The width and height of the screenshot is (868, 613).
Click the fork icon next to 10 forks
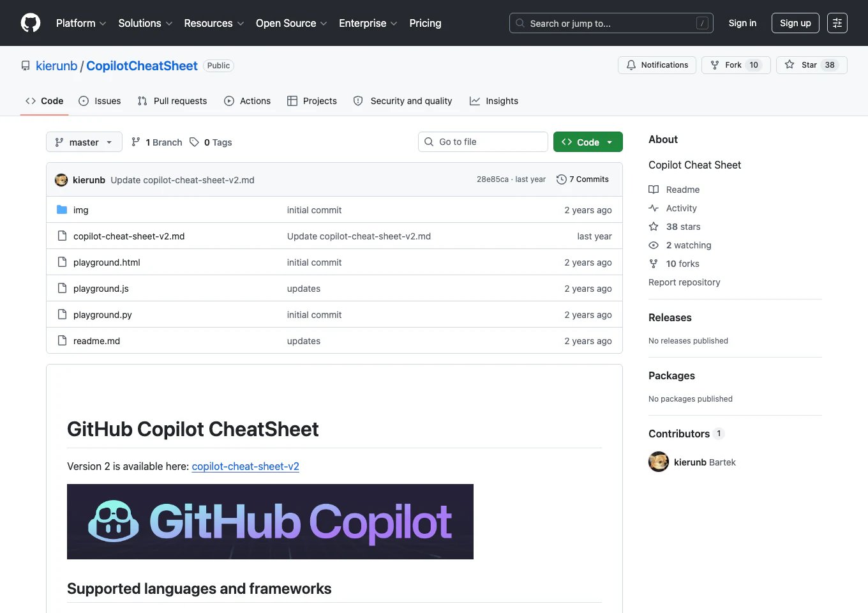click(654, 264)
